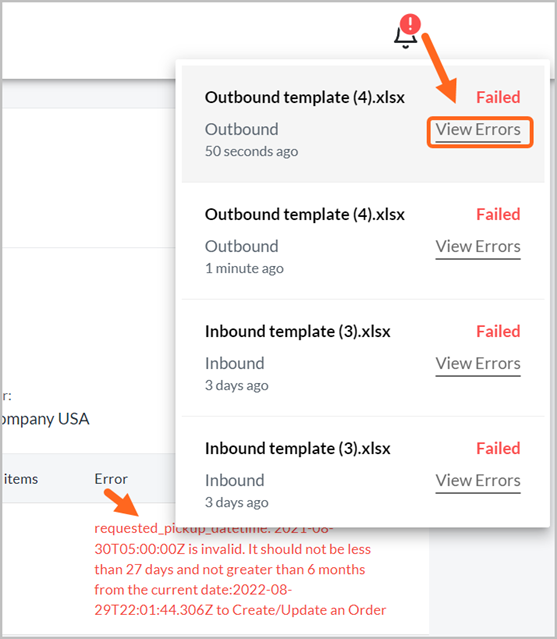Click Failed status of last Inbound notification

(x=498, y=448)
